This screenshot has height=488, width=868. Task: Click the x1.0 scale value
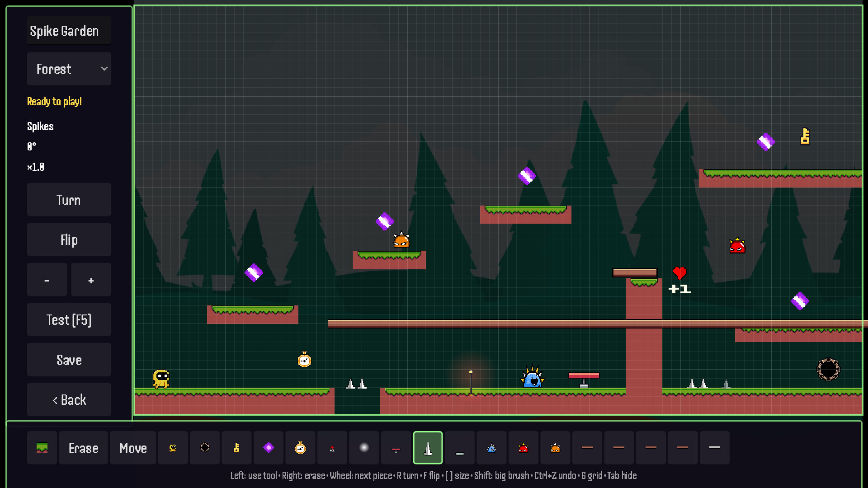[36, 167]
